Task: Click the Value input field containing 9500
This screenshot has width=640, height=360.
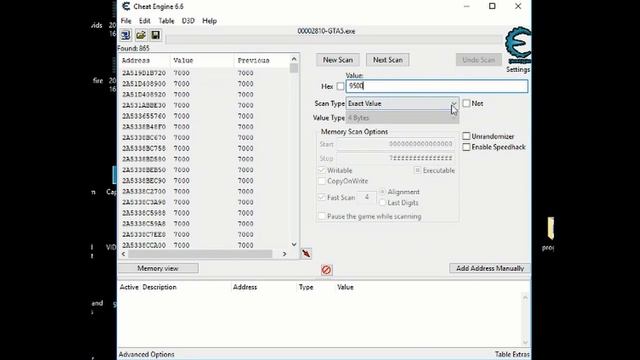Action: (437, 86)
